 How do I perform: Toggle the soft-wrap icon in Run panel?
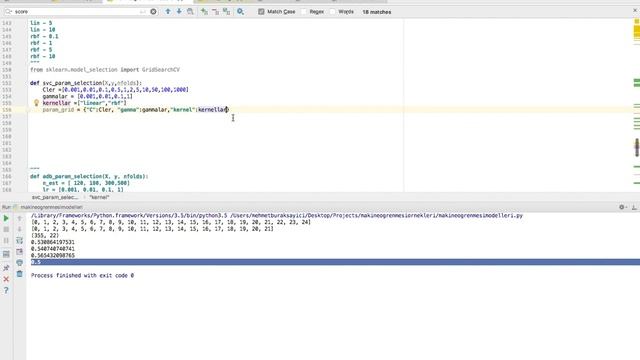coord(20,241)
